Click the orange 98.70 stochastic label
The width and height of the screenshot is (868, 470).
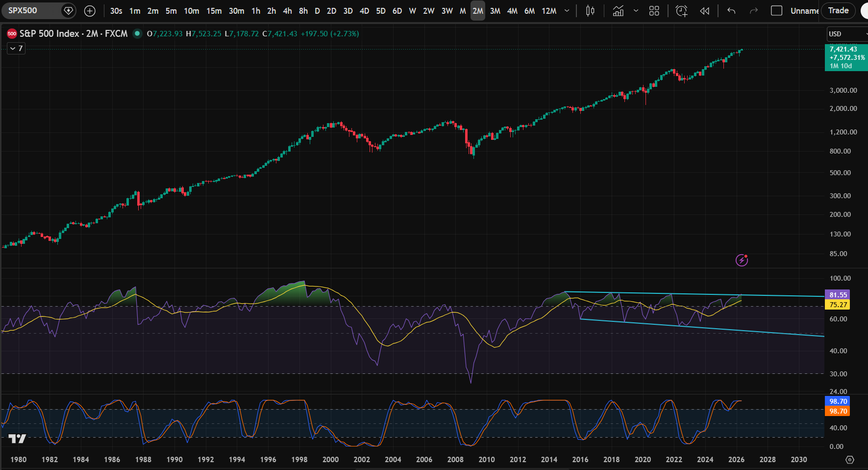pos(838,411)
